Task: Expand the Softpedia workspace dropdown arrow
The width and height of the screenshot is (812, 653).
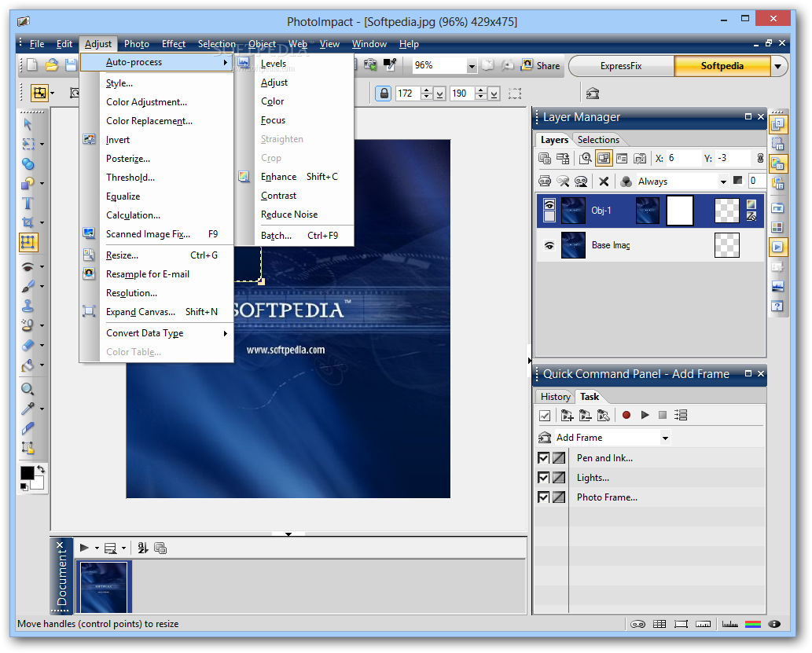Action: (x=777, y=66)
